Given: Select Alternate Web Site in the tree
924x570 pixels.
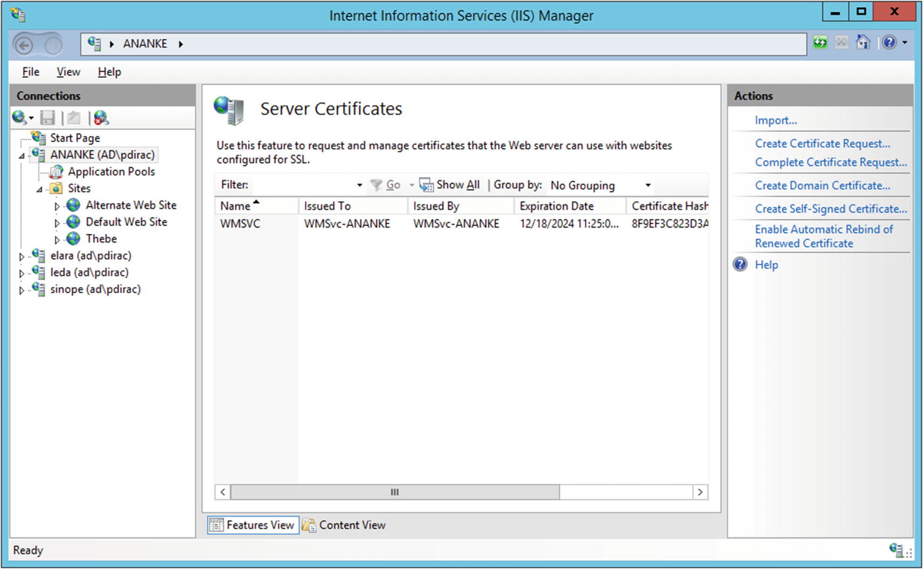Looking at the screenshot, I should (131, 205).
